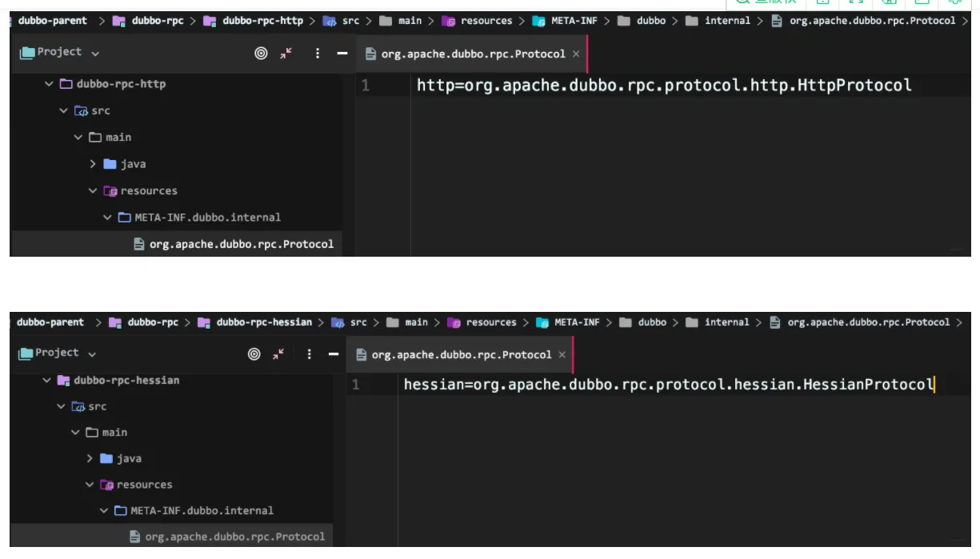Click src breadcrumb in the dubbo-rpc-hessian path
Image resolution: width=980 pixels, height=559 pixels.
pyautogui.click(x=350, y=322)
